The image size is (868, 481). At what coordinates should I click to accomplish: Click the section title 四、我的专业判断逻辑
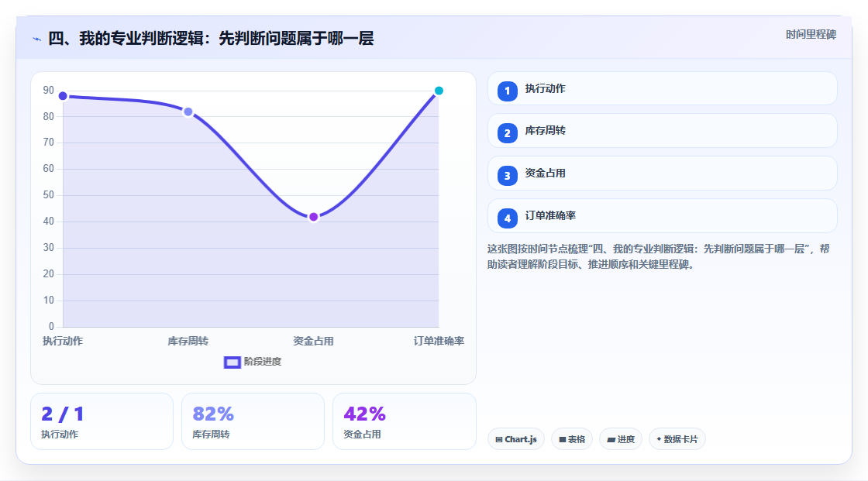coord(210,38)
